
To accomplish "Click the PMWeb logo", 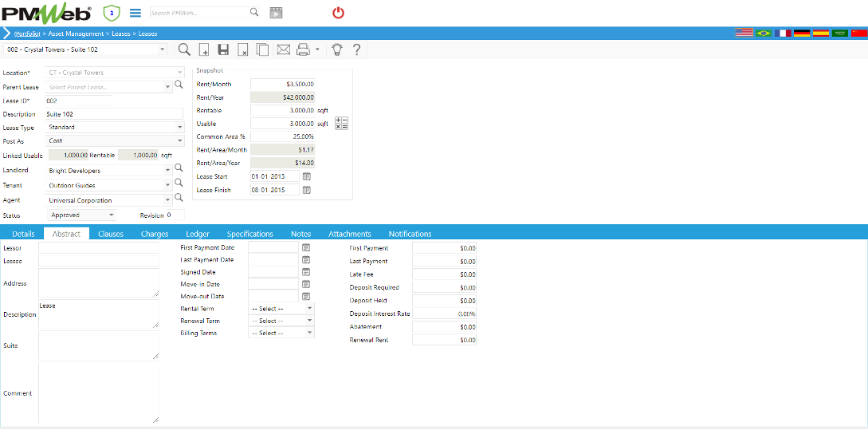I will (x=46, y=13).
